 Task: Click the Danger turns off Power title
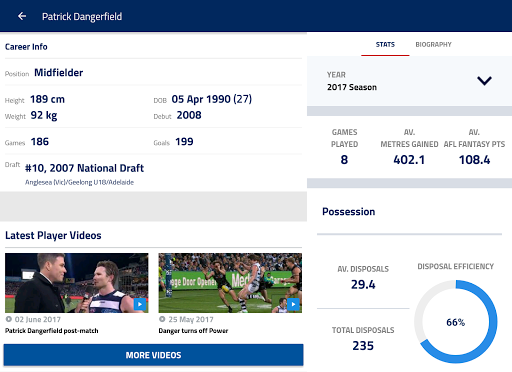coord(193,331)
